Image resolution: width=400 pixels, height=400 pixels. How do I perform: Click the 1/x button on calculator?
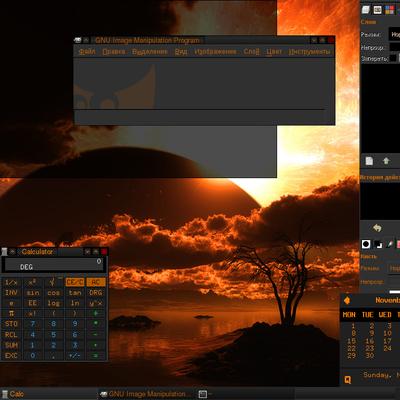11,282
